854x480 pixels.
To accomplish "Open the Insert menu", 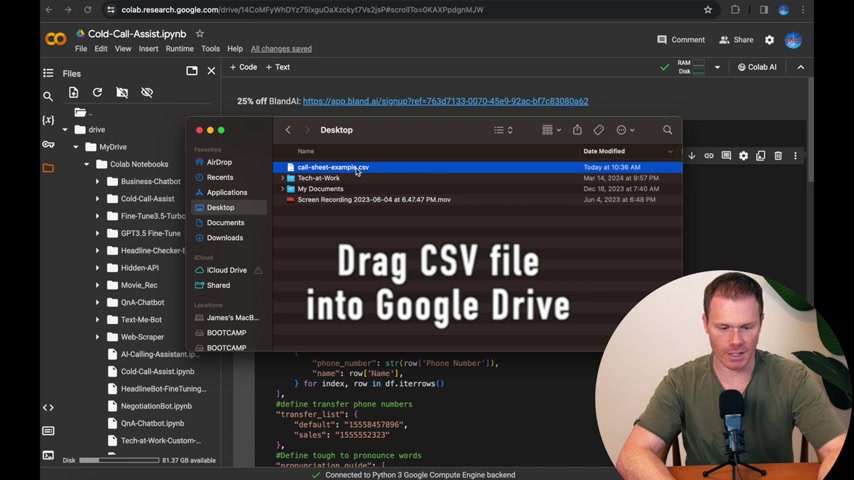I will [148, 48].
